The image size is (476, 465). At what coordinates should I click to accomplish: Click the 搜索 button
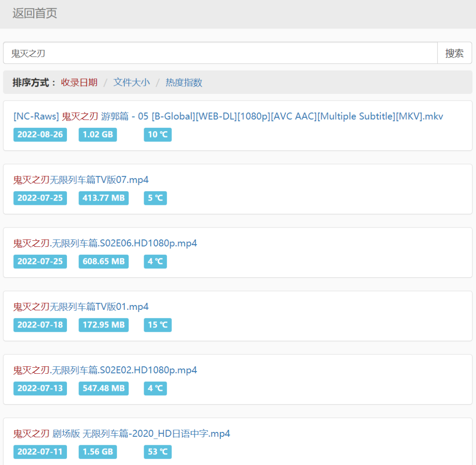tap(454, 53)
